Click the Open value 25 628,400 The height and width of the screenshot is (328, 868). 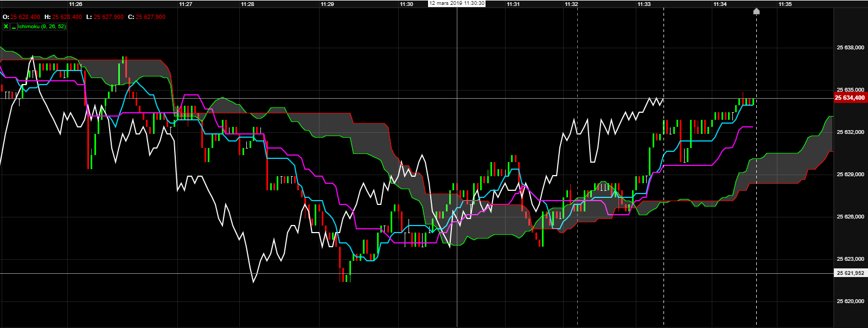[25, 17]
